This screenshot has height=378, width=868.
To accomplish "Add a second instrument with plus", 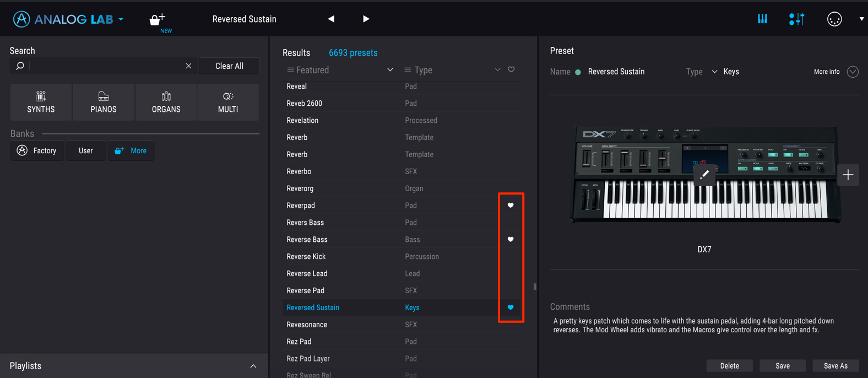I will click(x=848, y=175).
